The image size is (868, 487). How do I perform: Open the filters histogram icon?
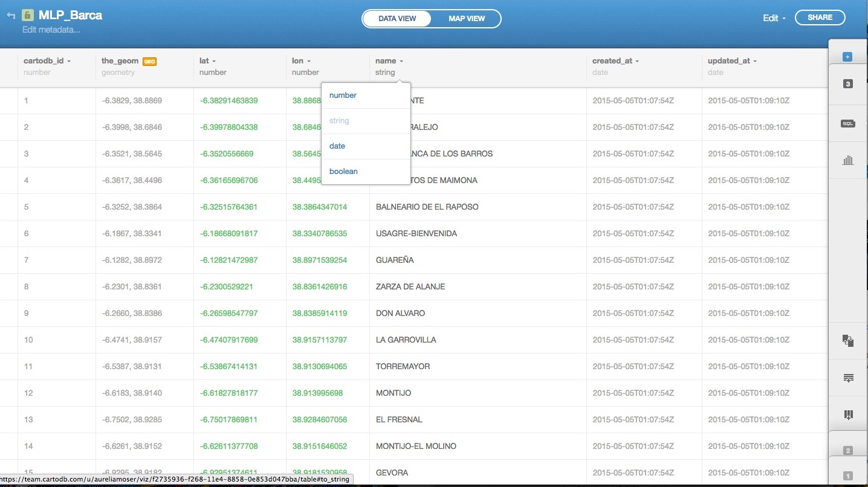[x=848, y=160]
